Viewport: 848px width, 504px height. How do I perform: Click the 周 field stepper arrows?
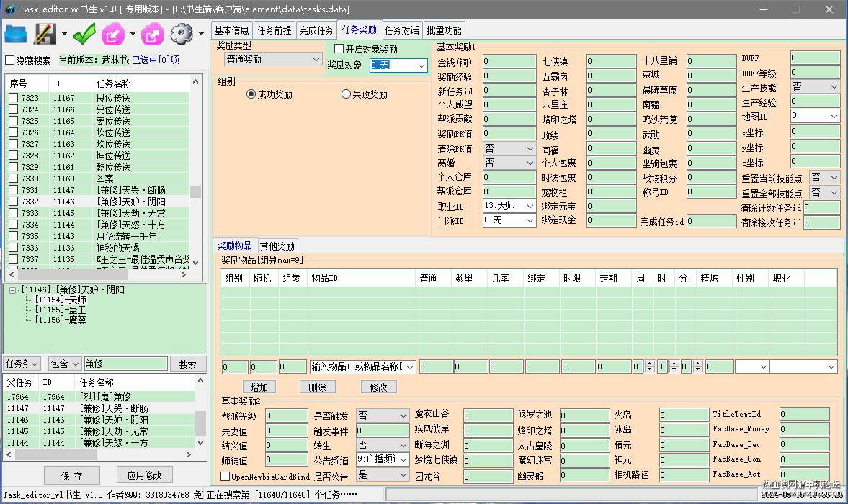point(650,366)
